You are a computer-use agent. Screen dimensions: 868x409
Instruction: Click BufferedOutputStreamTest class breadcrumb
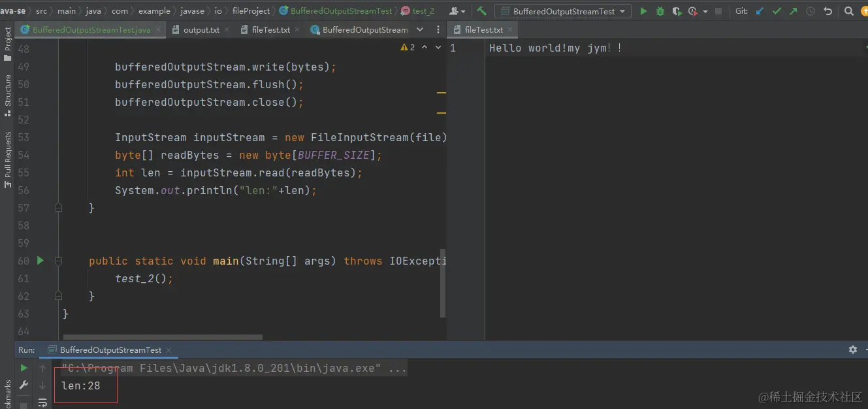click(x=336, y=11)
